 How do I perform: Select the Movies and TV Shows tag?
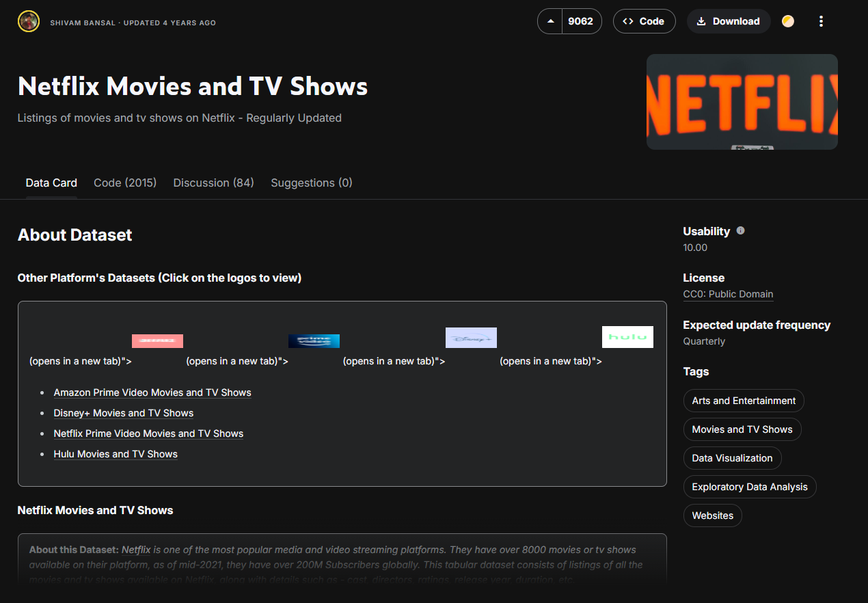(x=742, y=429)
